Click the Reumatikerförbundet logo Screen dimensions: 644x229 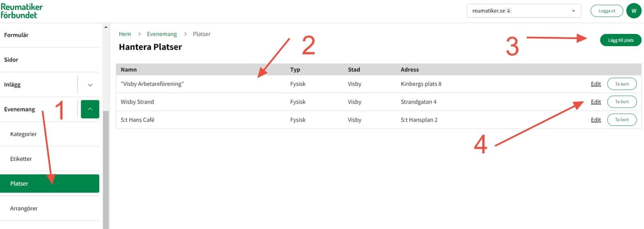click(x=22, y=11)
